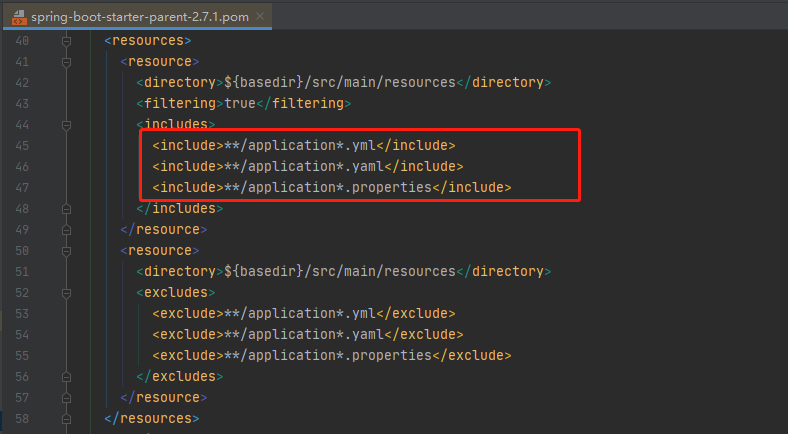The height and width of the screenshot is (434, 788).
Task: Click line number 42 in gutter
Action: click(22, 82)
